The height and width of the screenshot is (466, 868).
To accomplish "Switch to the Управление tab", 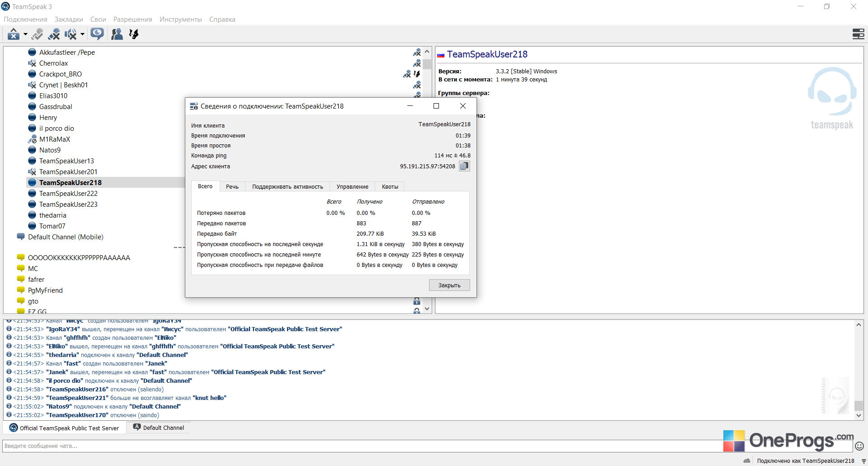I will point(353,187).
